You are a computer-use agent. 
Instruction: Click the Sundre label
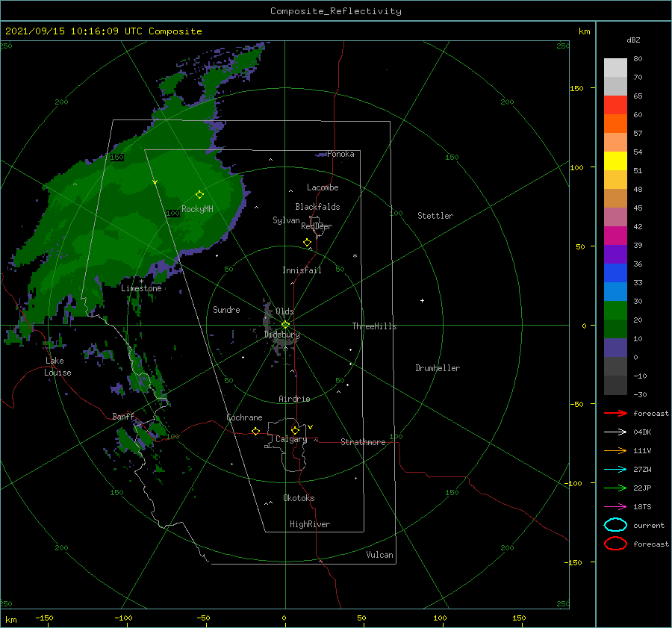(226, 309)
